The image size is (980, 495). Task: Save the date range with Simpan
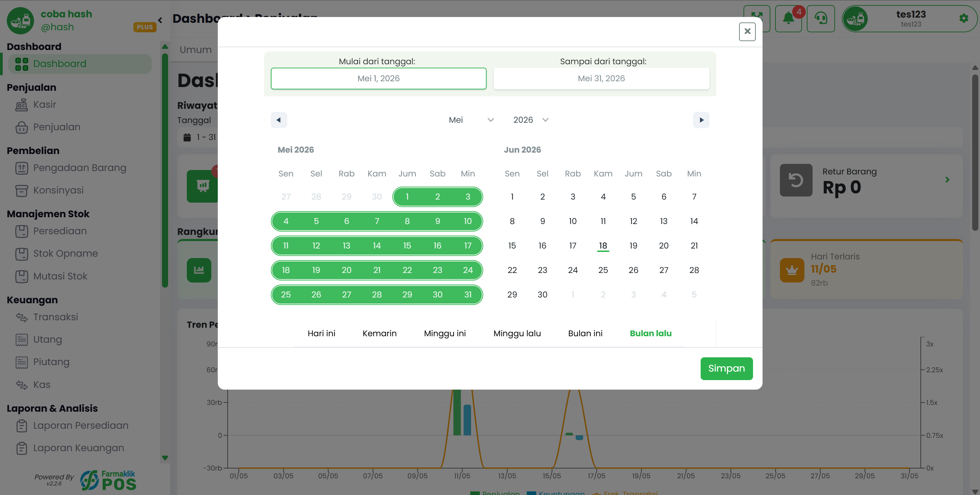coord(726,369)
